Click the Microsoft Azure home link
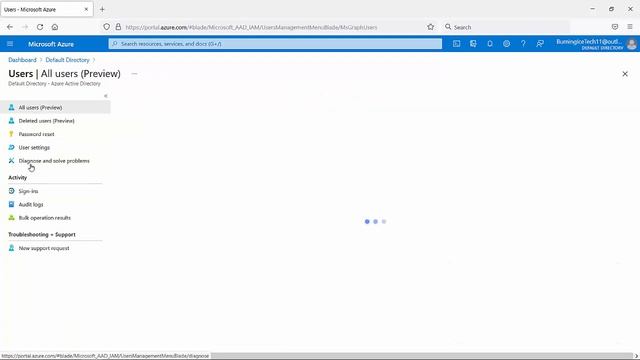This screenshot has height=360, width=640. [51, 44]
